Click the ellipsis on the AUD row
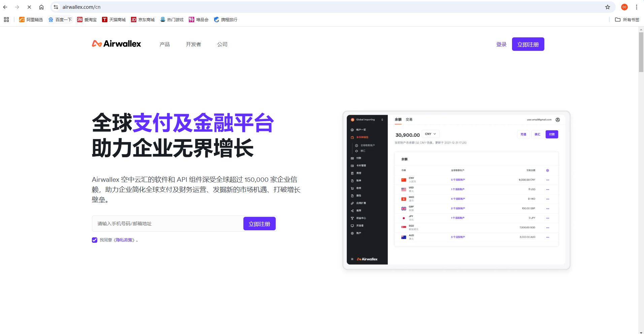 pyautogui.click(x=547, y=237)
